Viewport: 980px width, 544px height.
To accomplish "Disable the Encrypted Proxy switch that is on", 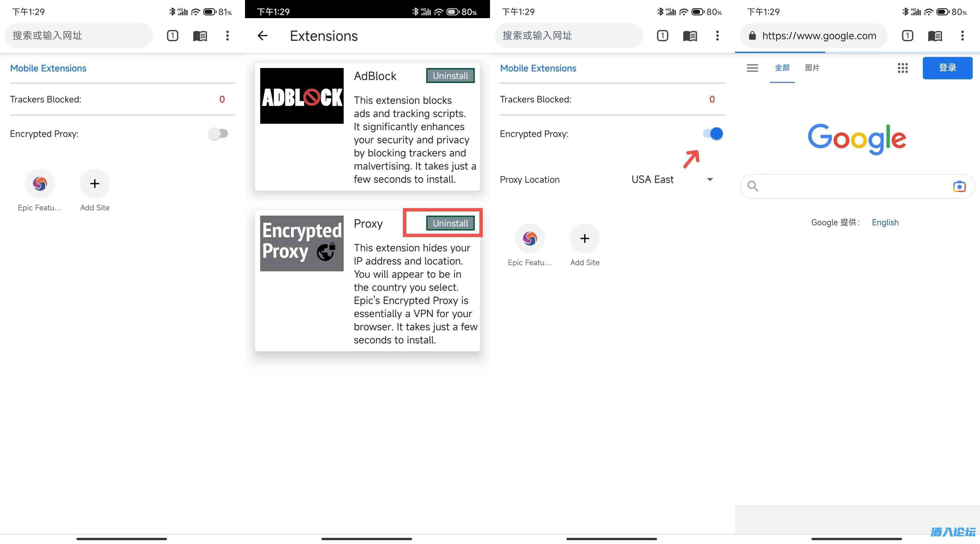I will [713, 134].
